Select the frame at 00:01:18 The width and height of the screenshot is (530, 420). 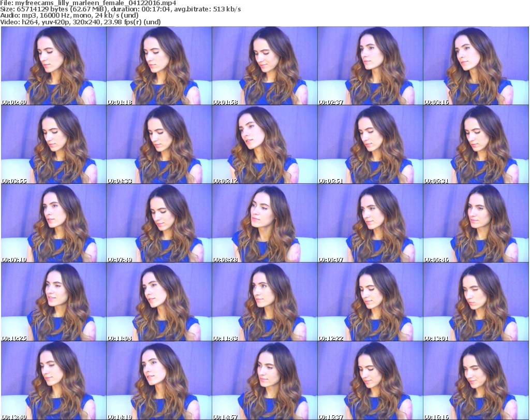point(159,66)
